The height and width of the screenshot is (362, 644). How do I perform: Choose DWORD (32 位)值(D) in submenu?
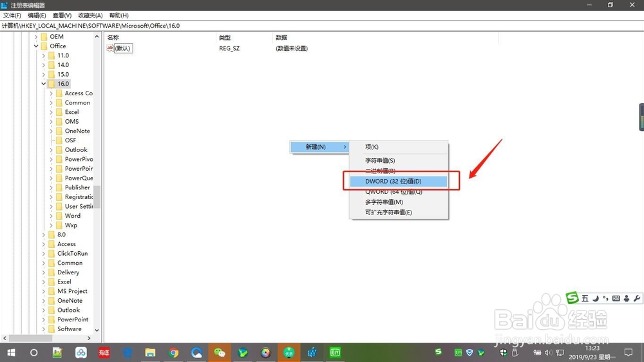click(399, 181)
